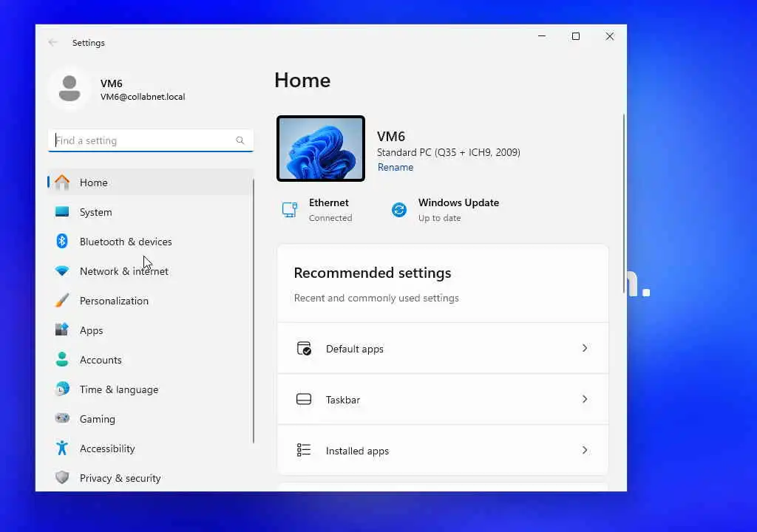Click the Bluetooth icon in sidebar

(x=62, y=242)
